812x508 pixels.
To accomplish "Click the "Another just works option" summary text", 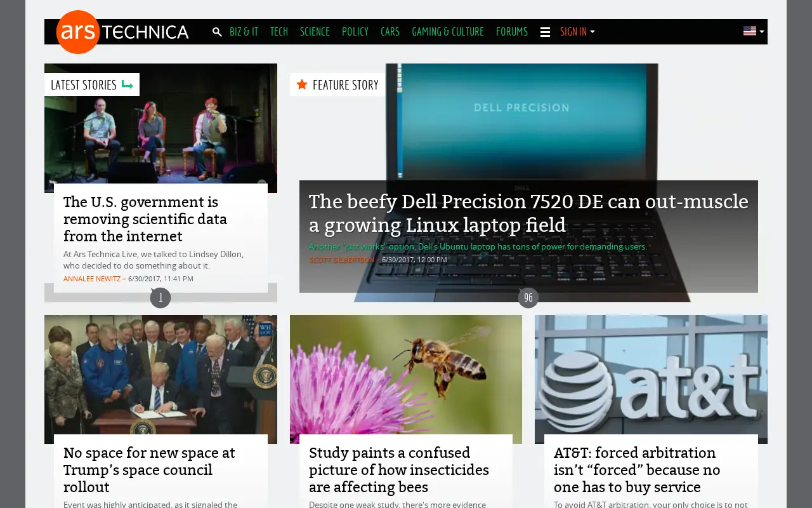I will [x=478, y=247].
